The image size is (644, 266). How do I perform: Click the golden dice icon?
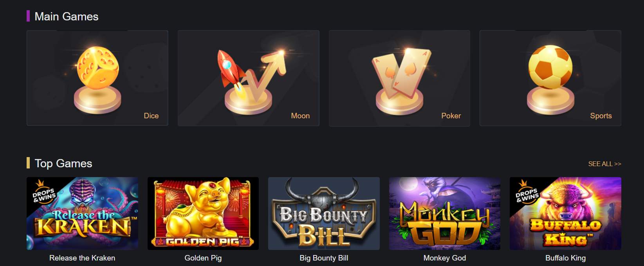point(97,80)
